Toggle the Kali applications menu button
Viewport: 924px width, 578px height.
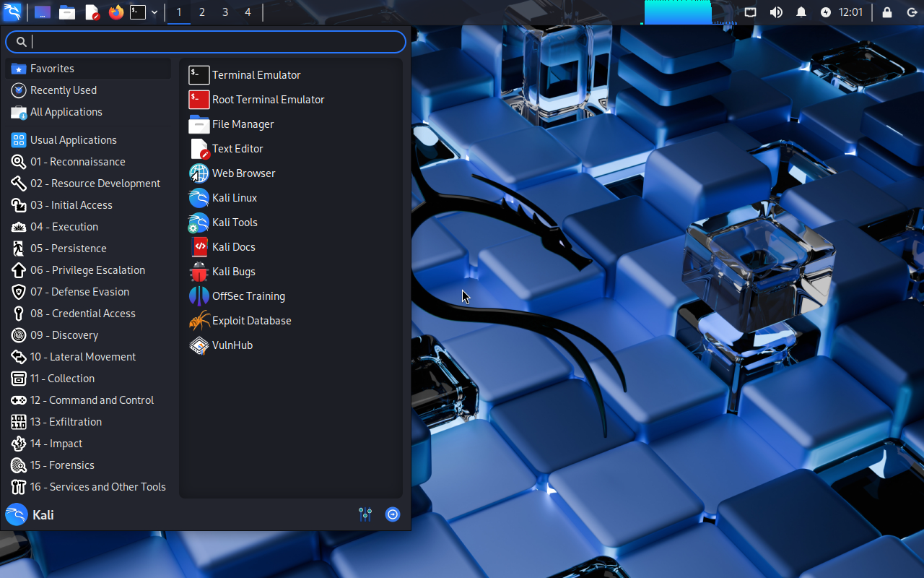[12, 12]
